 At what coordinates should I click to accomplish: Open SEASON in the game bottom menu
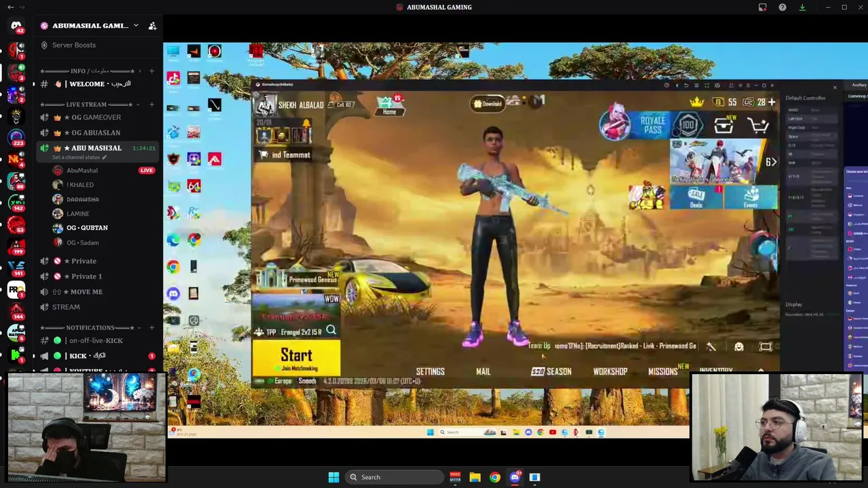coord(551,371)
